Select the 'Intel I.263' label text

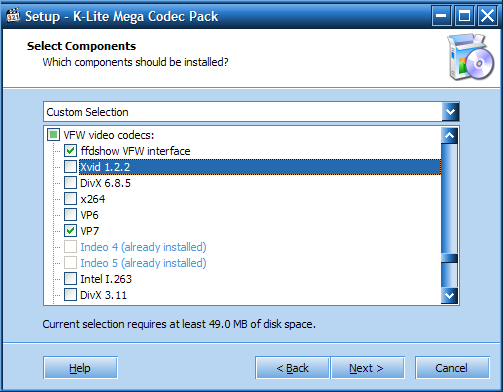[106, 279]
